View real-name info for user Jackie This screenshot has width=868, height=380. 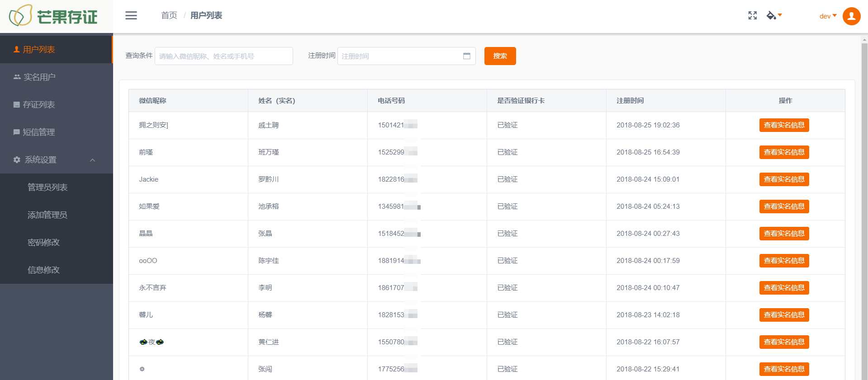784,179
